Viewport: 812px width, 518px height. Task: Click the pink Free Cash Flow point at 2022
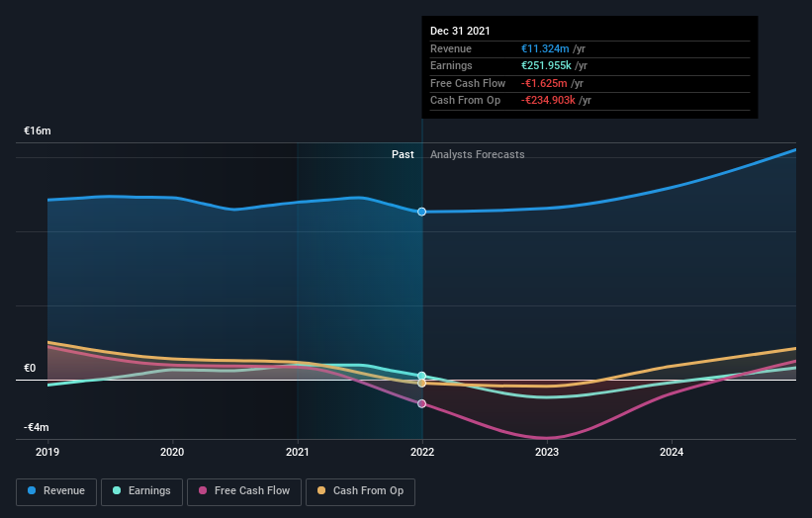pos(421,403)
